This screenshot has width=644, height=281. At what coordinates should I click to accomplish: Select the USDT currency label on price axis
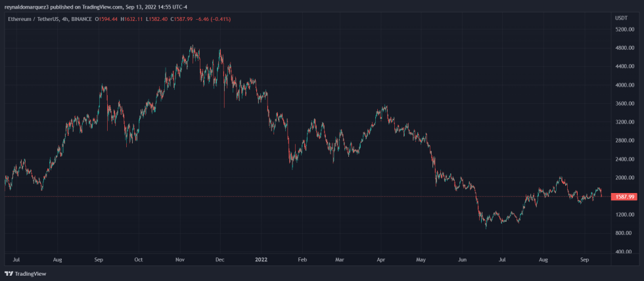pos(621,18)
